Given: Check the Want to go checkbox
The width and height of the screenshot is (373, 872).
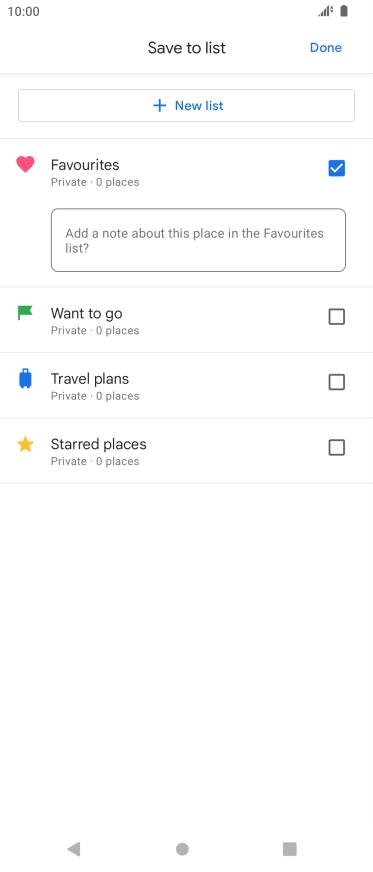Looking at the screenshot, I should click(x=337, y=316).
